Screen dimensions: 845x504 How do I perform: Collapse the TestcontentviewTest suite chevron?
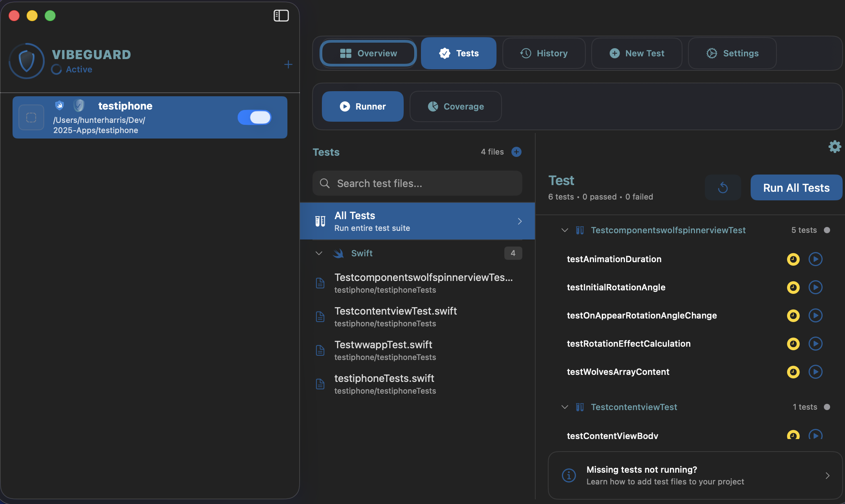tap(565, 407)
